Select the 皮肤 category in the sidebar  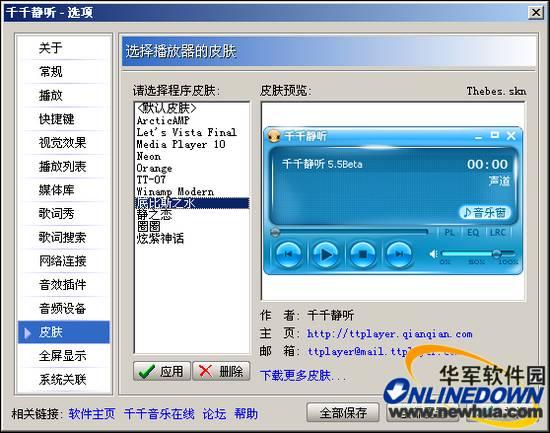pos(63,332)
